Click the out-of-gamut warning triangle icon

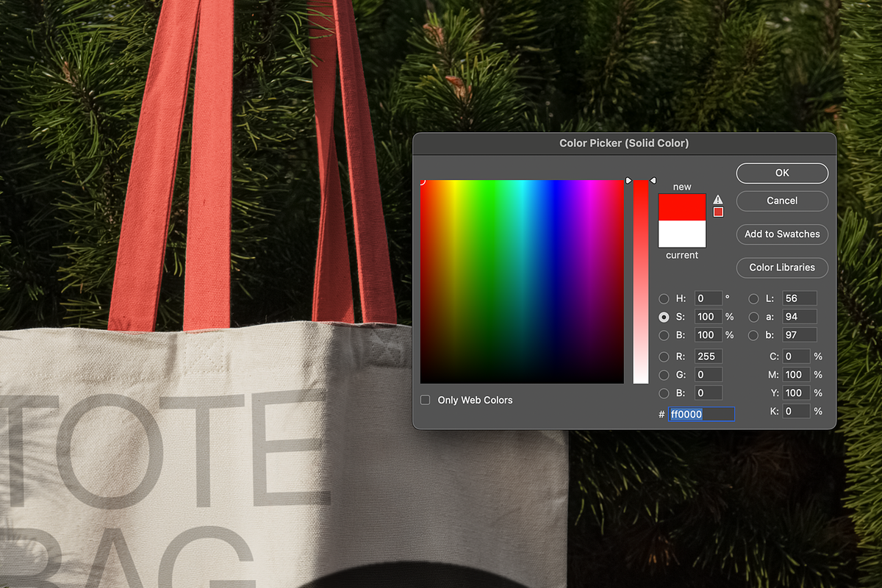pyautogui.click(x=718, y=199)
